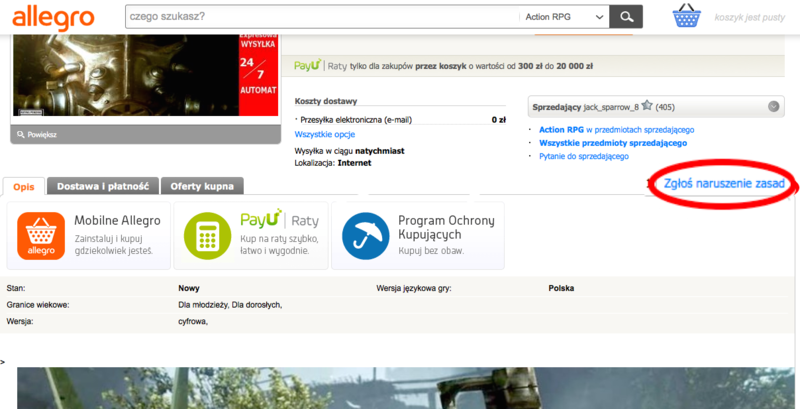Click the koszyk jest pusty text
Screen dimensions: 800x409
point(749,17)
